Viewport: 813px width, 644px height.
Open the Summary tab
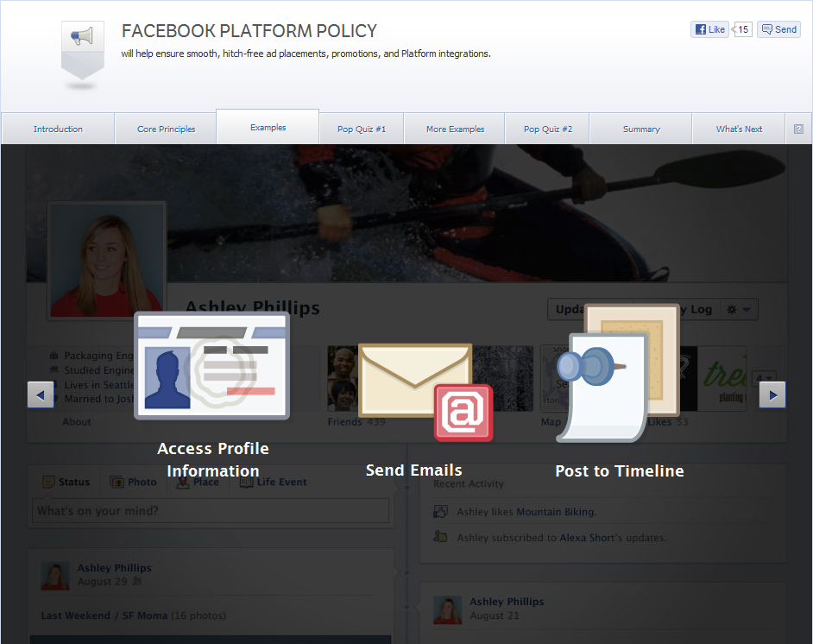point(641,129)
